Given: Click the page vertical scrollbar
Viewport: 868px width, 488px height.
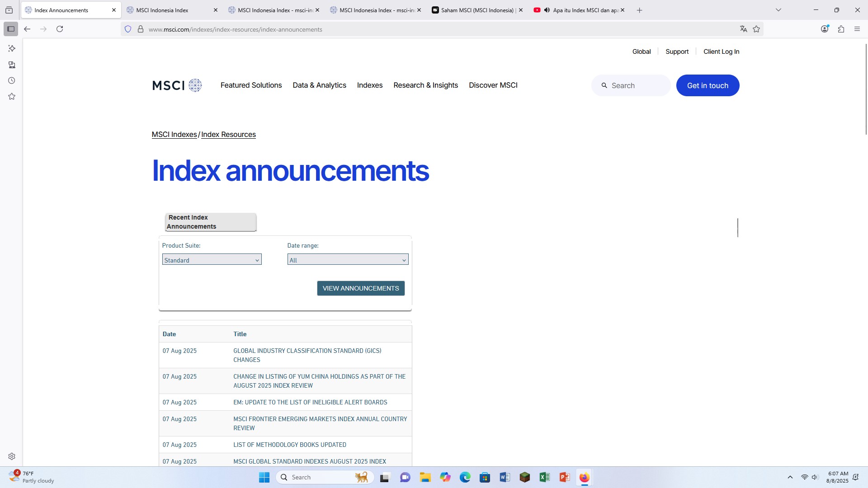Looking at the screenshot, I should (x=866, y=89).
